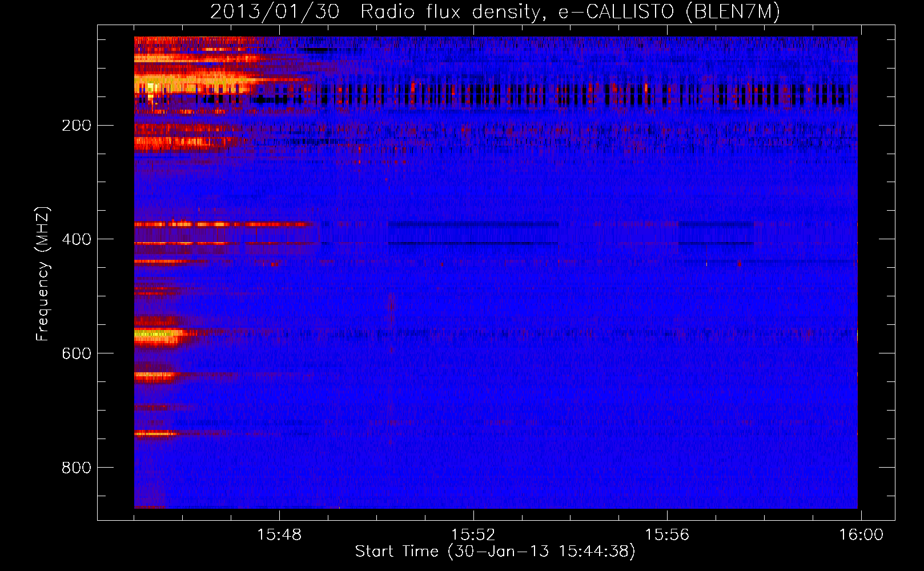Click the 15:52 time tick label
The image size is (924, 571).
(x=473, y=534)
